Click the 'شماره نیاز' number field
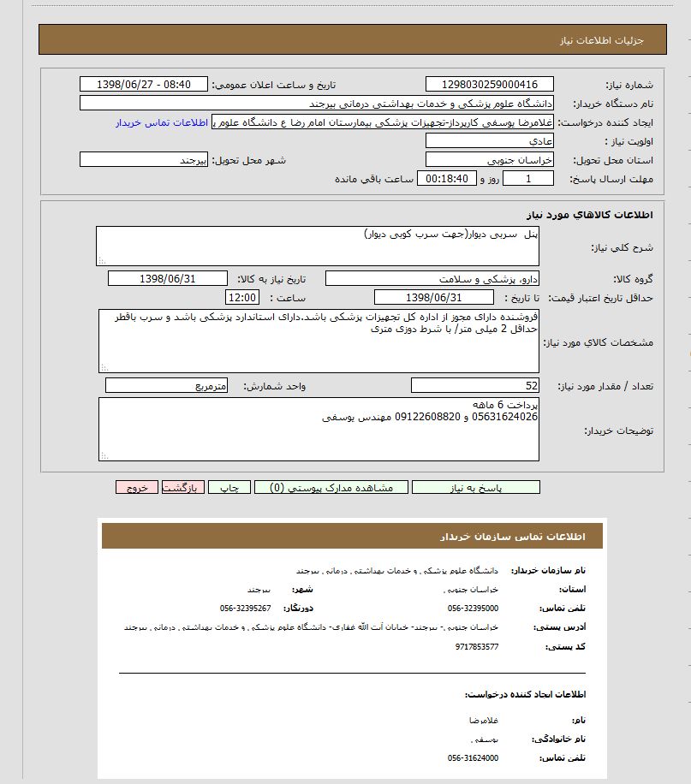The width and height of the screenshot is (691, 784). 489,85
